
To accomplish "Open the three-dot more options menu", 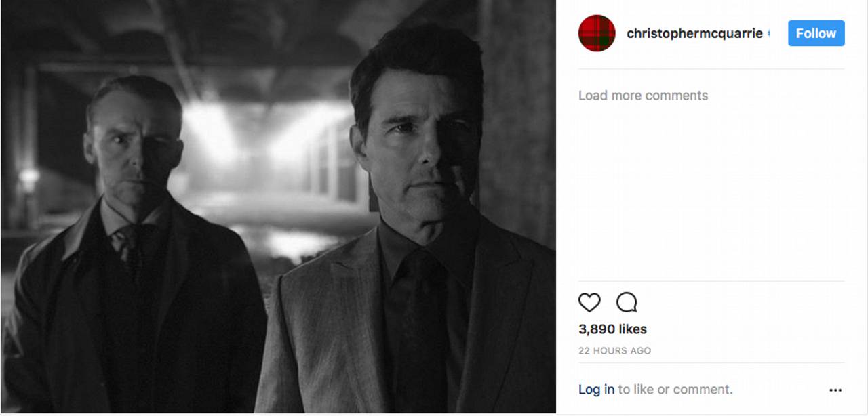I will (x=835, y=390).
